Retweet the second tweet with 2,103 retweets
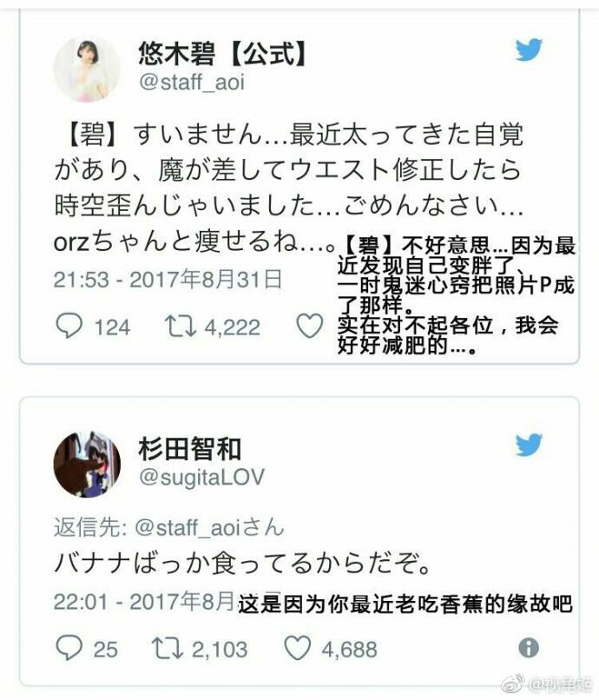The width and height of the screenshot is (599, 700). pos(168,649)
